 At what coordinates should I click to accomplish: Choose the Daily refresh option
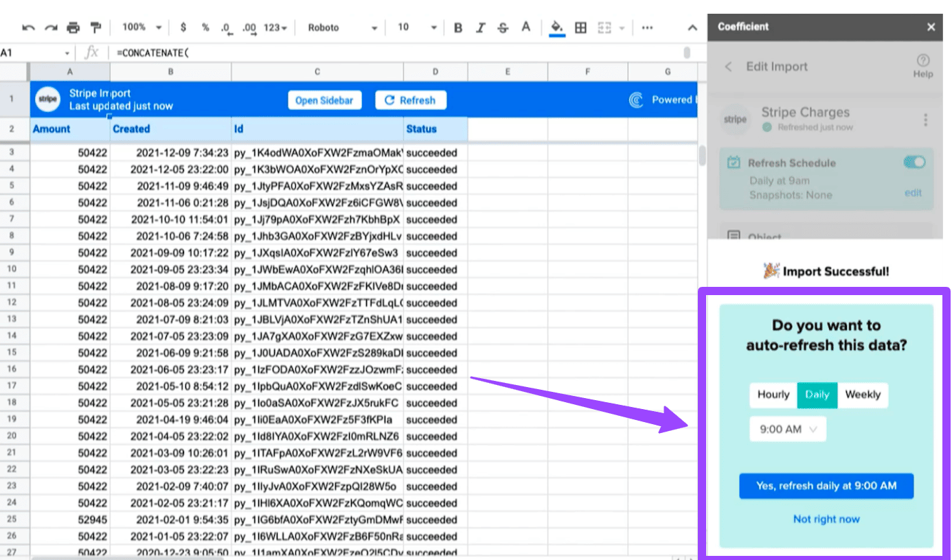[x=817, y=395]
